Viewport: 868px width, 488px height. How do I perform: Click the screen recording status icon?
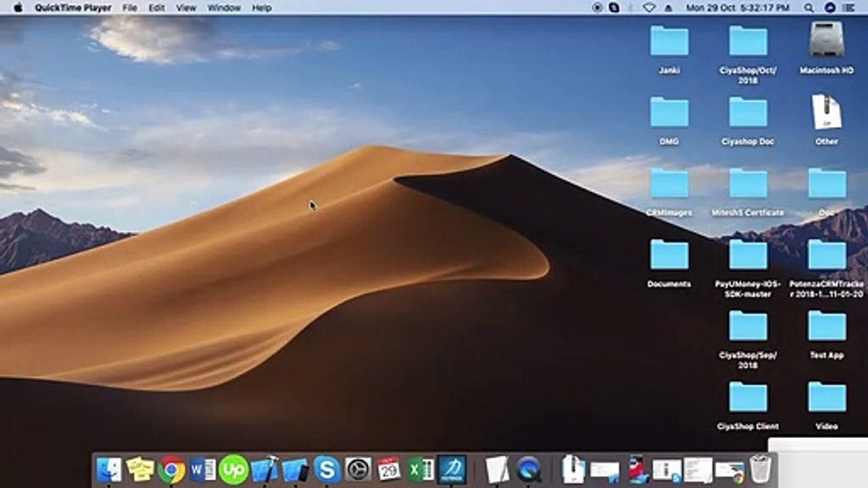coord(597,7)
